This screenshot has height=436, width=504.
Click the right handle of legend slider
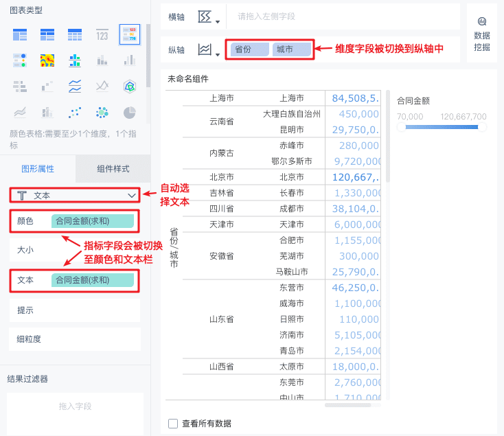482,127
